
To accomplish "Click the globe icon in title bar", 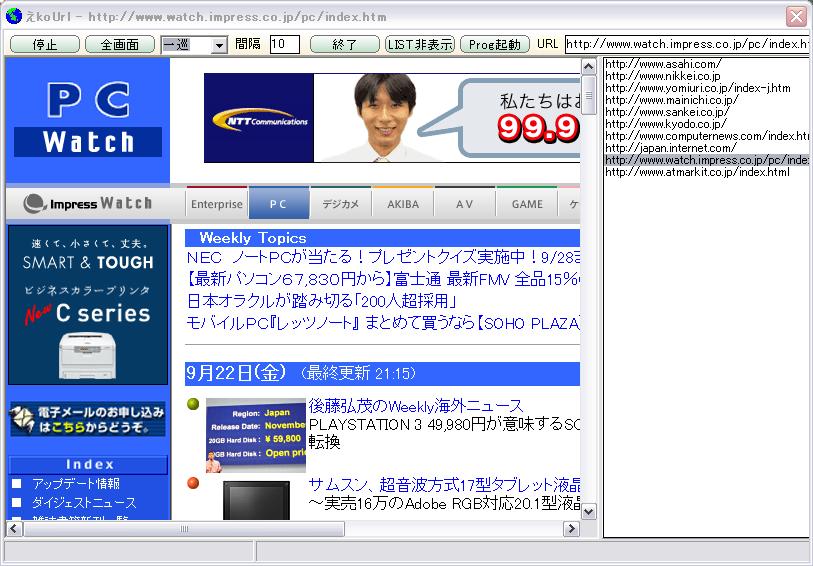I will (x=13, y=17).
